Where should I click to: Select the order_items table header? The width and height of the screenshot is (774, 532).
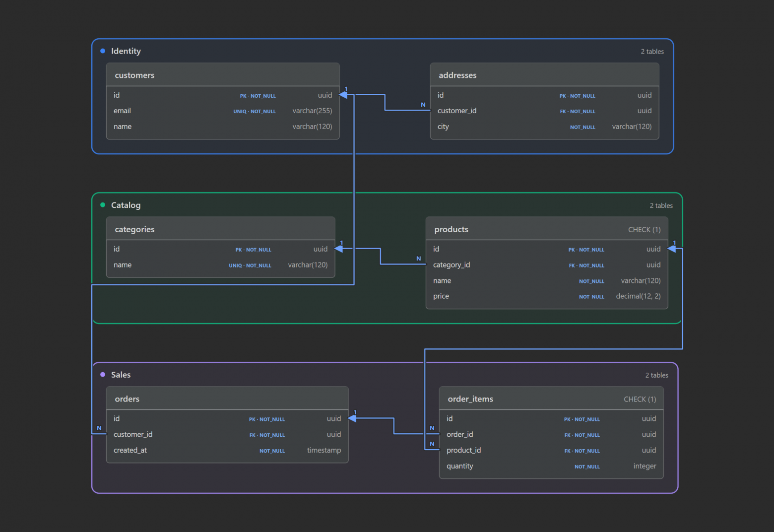[x=551, y=399]
